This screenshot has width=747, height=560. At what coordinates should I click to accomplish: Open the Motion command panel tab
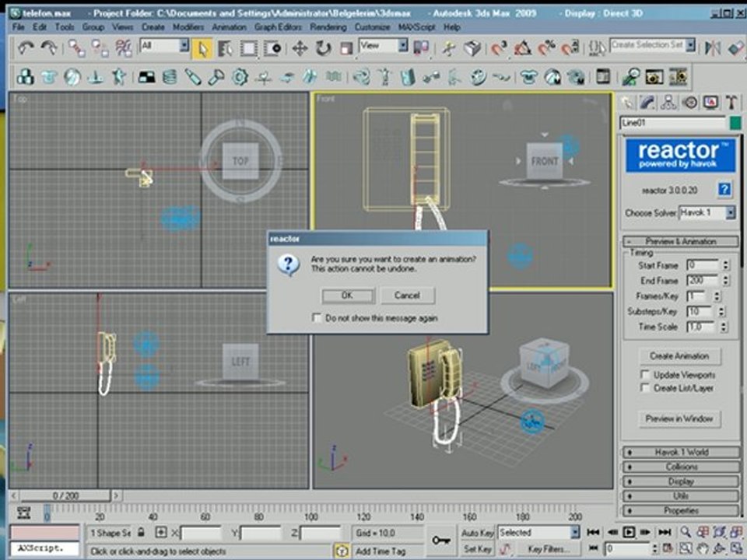click(x=690, y=103)
